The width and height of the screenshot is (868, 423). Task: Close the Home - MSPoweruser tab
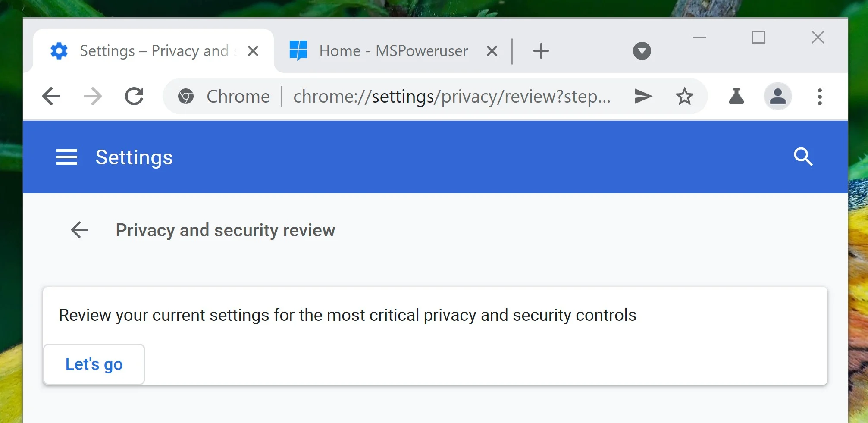[492, 51]
